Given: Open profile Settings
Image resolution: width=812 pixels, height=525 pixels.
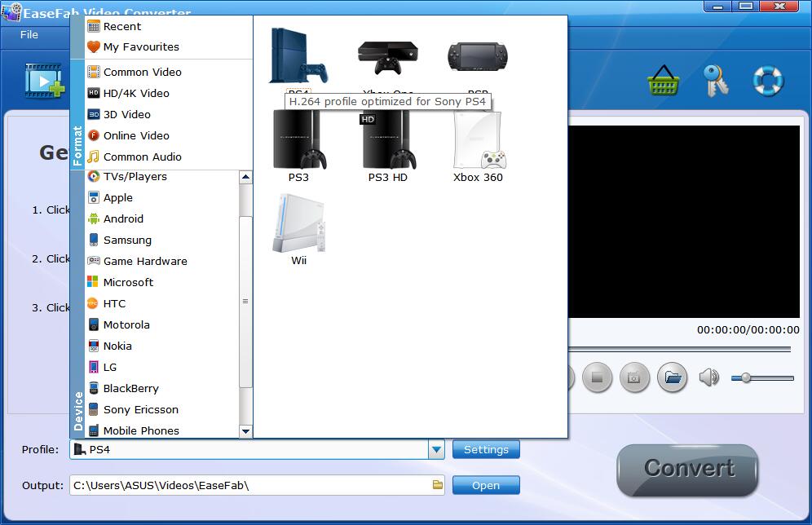Looking at the screenshot, I should [x=486, y=449].
